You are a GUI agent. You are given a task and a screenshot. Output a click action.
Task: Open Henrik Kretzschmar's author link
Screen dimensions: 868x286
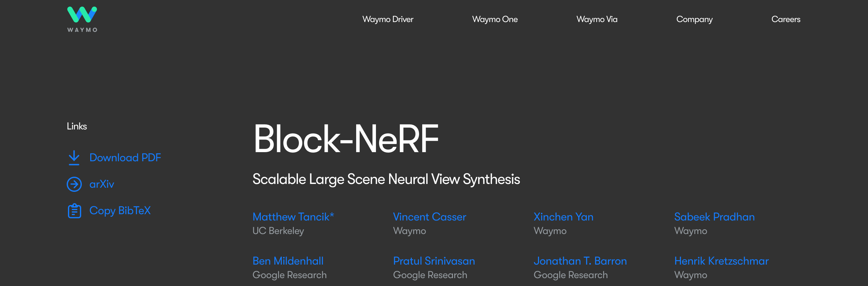(721, 261)
